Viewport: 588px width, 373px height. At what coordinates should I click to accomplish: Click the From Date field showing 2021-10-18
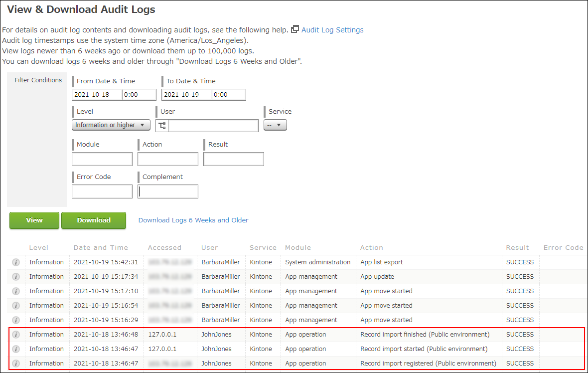97,94
